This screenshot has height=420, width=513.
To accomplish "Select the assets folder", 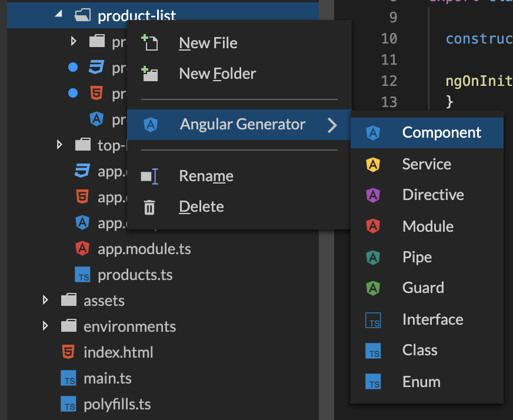I will pyautogui.click(x=104, y=301).
